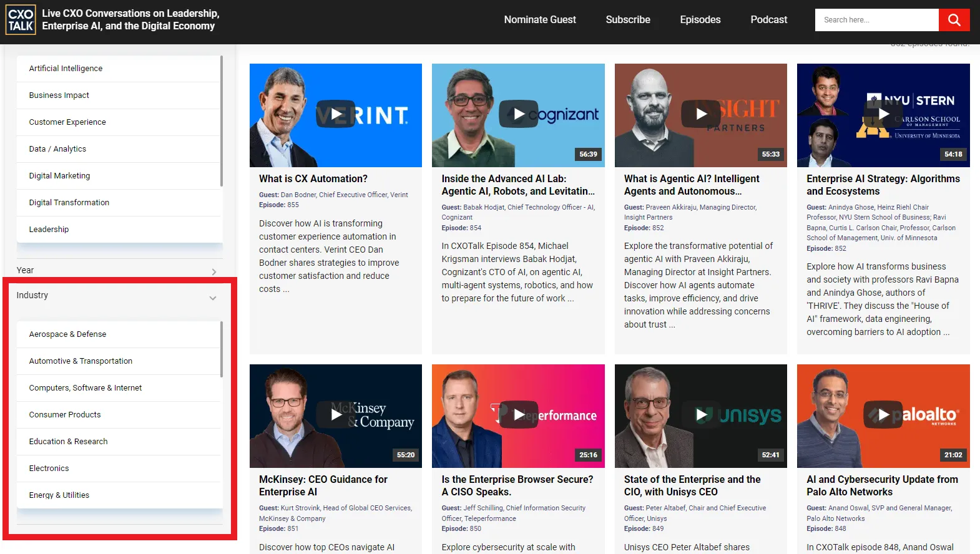Click the 52:41 duration badge
The width and height of the screenshot is (980, 554).
click(770, 455)
